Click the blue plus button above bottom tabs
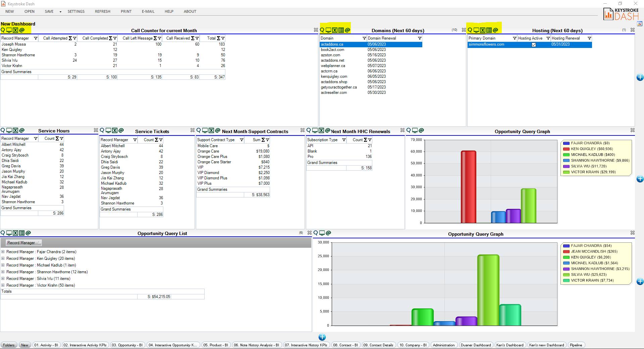This screenshot has width=644, height=349. pos(322,337)
